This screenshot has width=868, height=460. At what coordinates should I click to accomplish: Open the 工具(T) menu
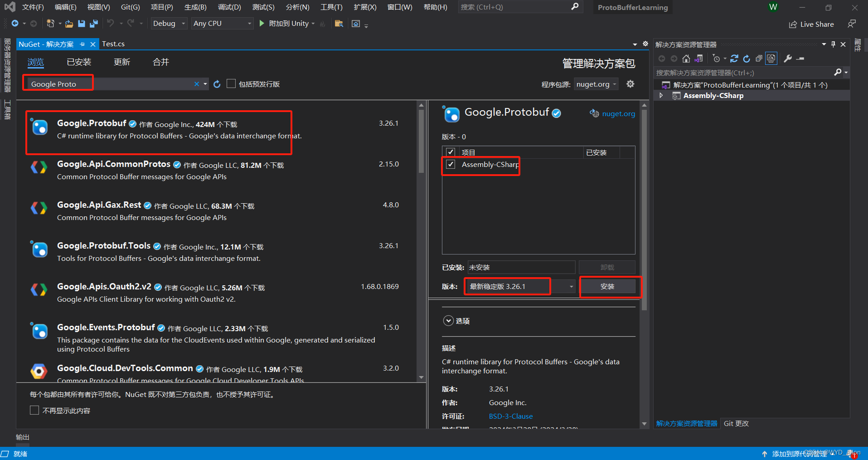[x=331, y=7]
